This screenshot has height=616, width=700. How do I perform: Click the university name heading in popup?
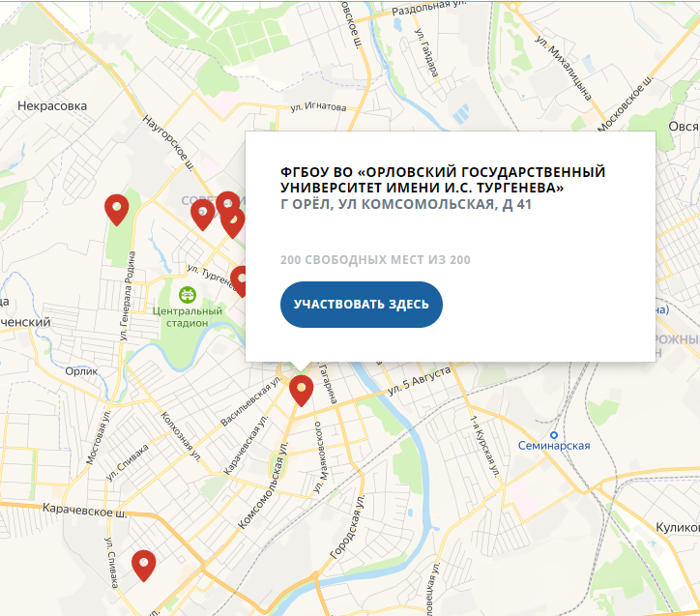coord(443,180)
